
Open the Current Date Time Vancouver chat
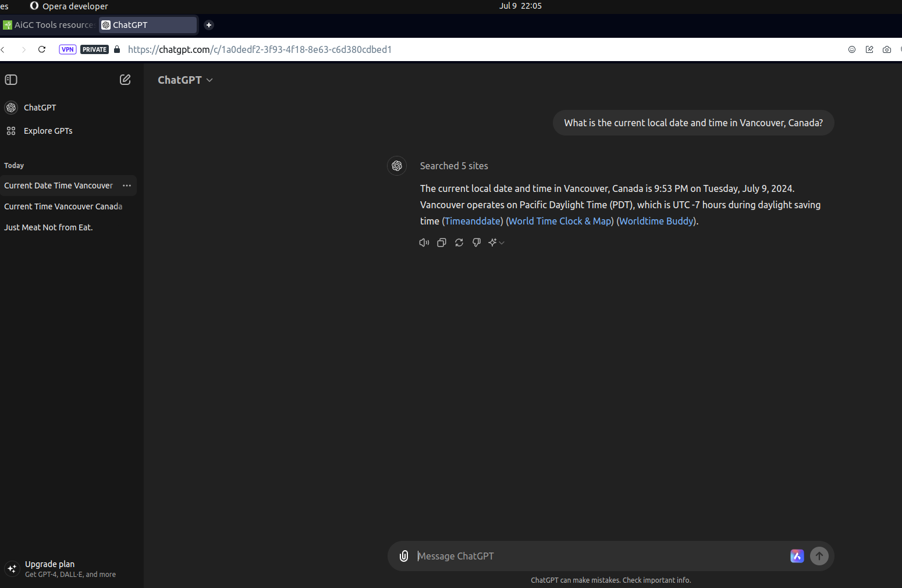58,186
